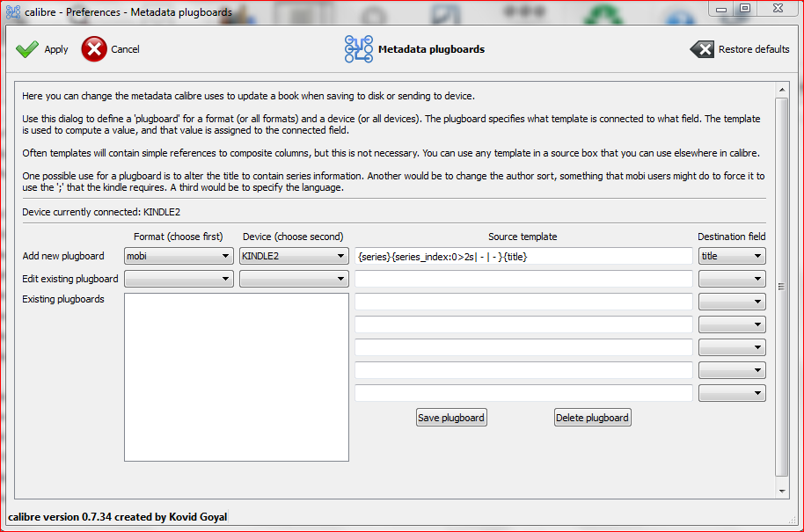Click the Apply text button
Screen dimensions: 804x532
56,49
